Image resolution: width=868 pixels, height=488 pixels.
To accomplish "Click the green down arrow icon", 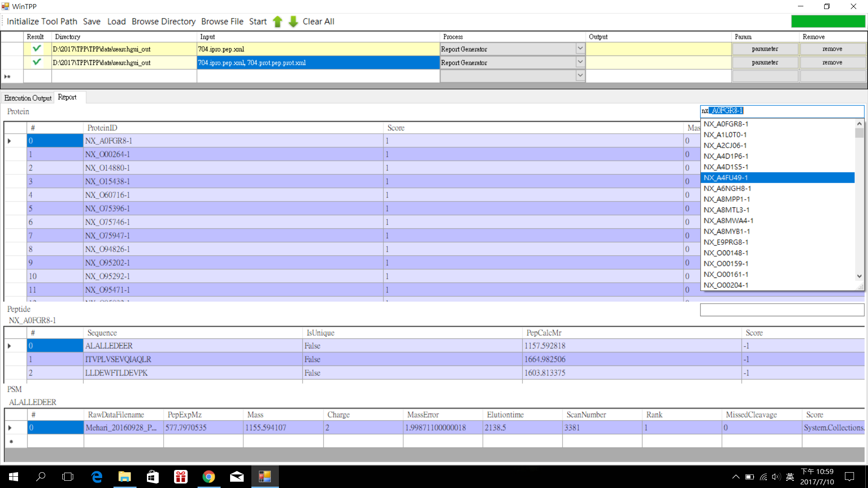I will point(293,22).
